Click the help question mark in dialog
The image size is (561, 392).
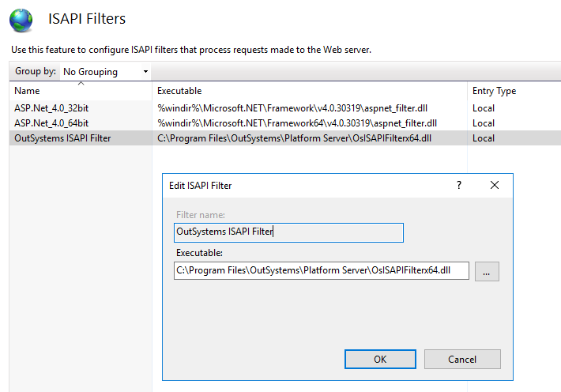click(458, 185)
